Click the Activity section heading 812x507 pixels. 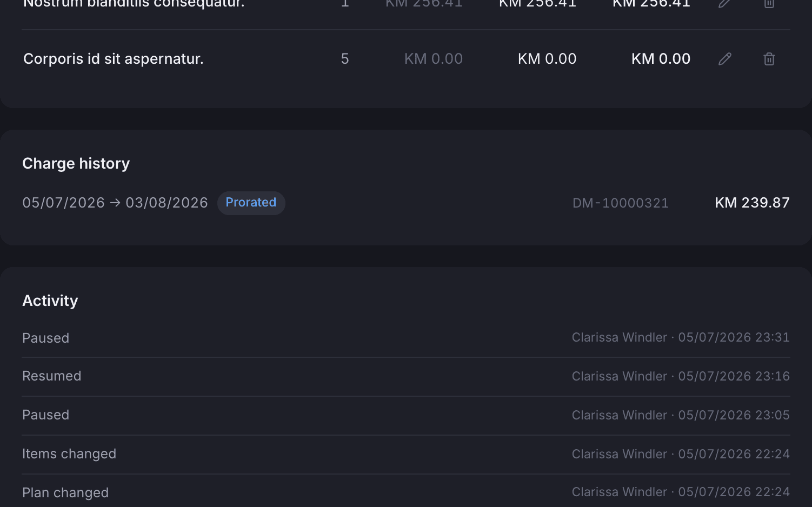tap(50, 301)
